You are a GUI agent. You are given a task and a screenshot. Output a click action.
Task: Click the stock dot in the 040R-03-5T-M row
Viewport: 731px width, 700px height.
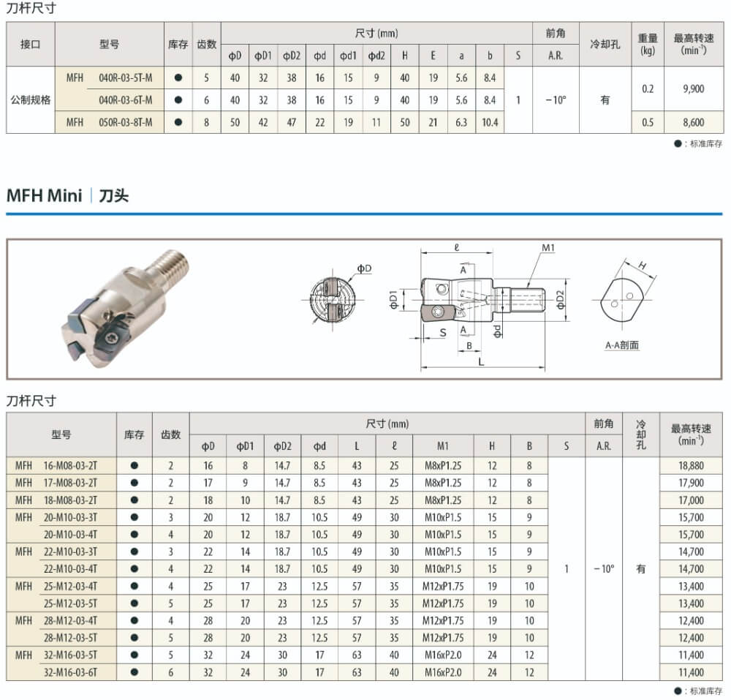(178, 78)
